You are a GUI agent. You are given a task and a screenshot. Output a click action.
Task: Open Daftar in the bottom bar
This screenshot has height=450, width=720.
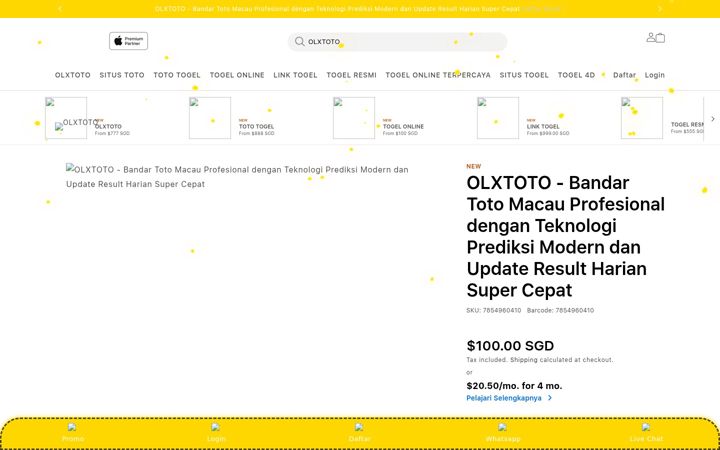pyautogui.click(x=360, y=433)
